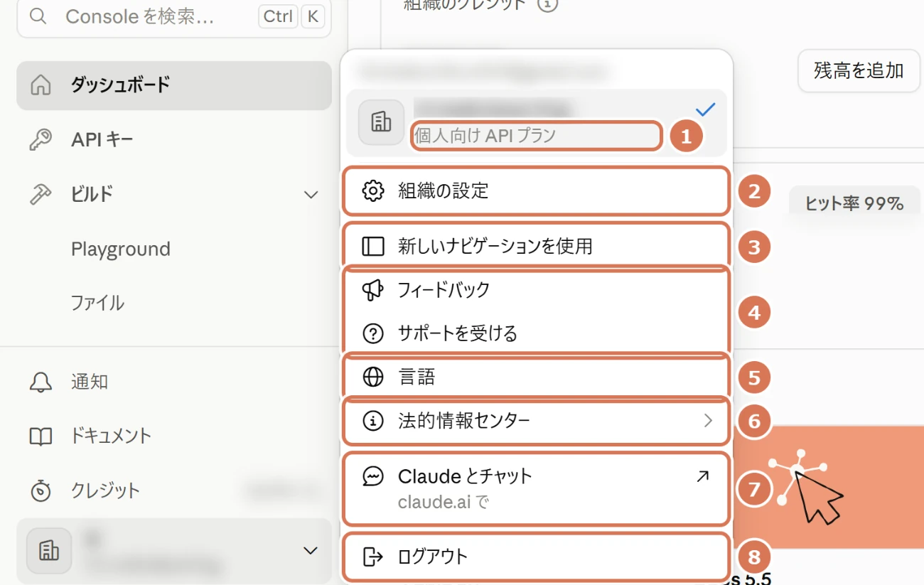Viewport: 924px width, 585px height.
Task: Focus the Console を検索 search field
Action: click(x=174, y=16)
